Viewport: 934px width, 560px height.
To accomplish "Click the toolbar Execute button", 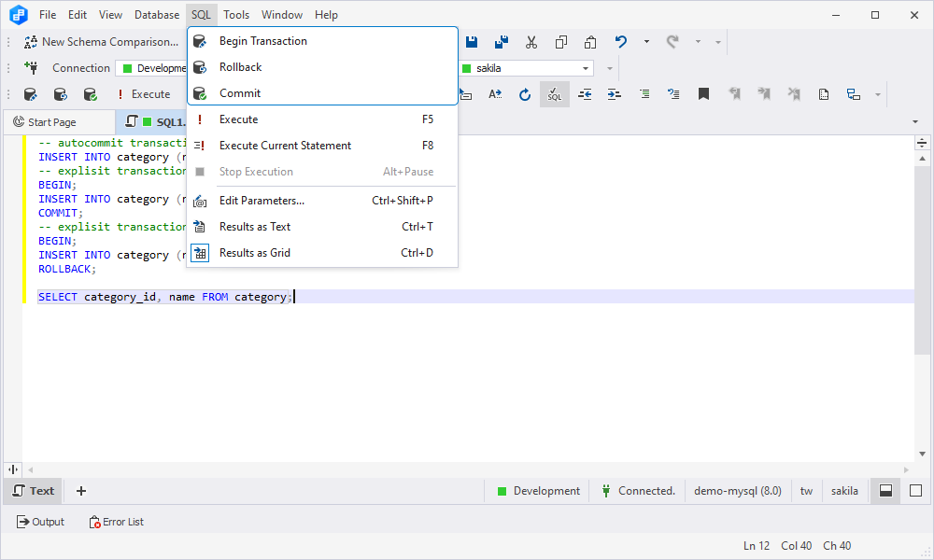I will click(x=144, y=94).
